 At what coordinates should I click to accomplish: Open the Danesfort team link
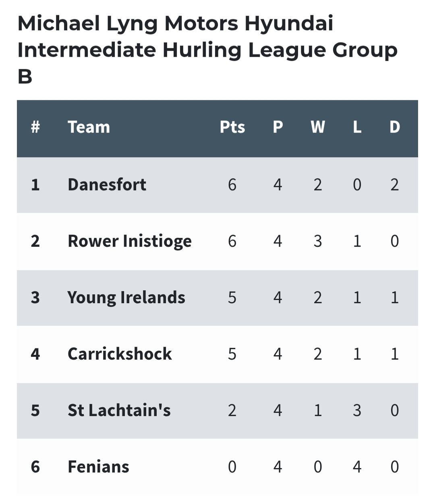(x=107, y=185)
